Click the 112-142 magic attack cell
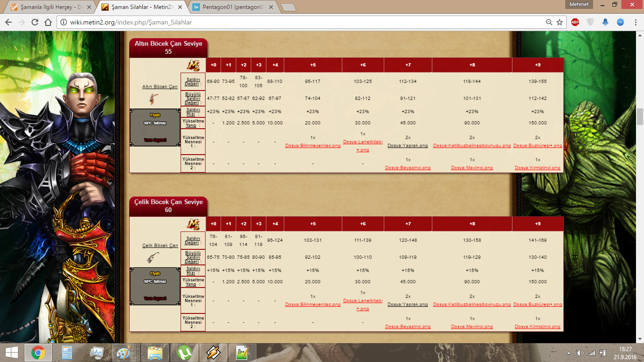Screen dimensions: 644x362 538,99
